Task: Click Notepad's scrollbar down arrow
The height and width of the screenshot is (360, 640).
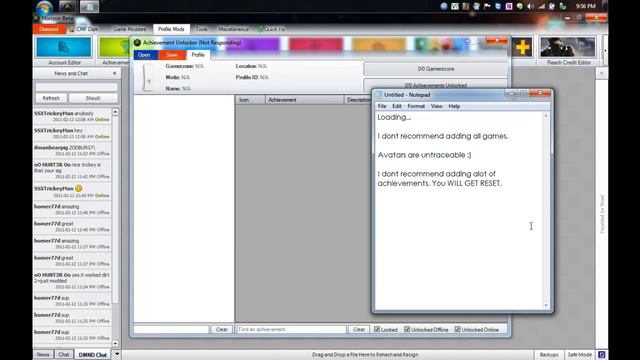Action: 546,305
